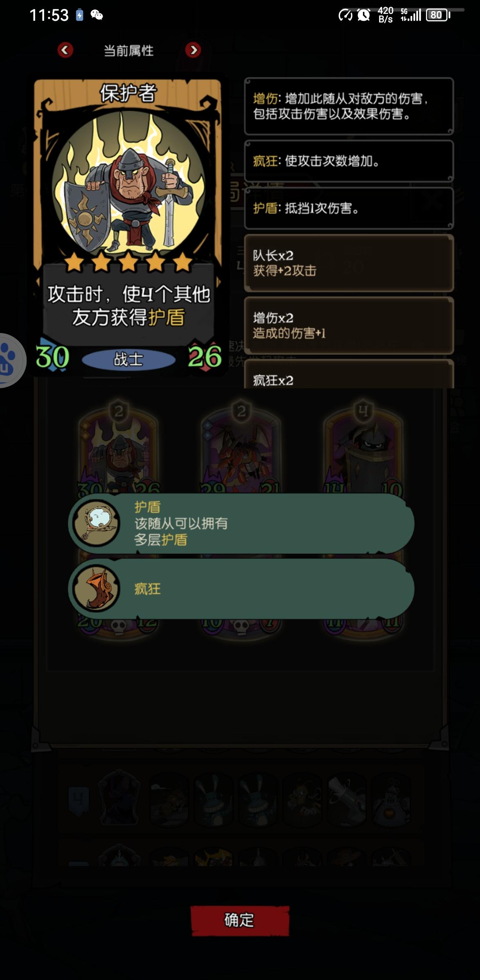Tap the 护盾 keyword description box
This screenshot has height=980, width=480.
pyautogui.click(x=349, y=208)
